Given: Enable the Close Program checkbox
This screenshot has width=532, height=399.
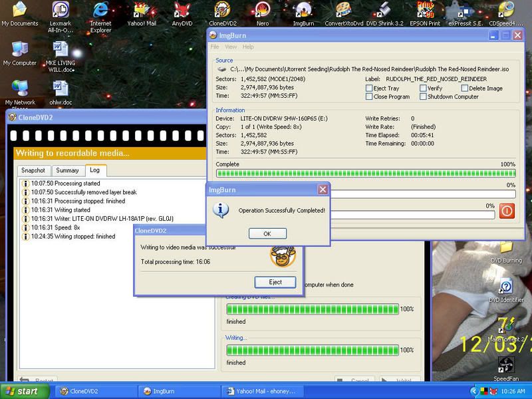Looking at the screenshot, I should click(x=369, y=96).
